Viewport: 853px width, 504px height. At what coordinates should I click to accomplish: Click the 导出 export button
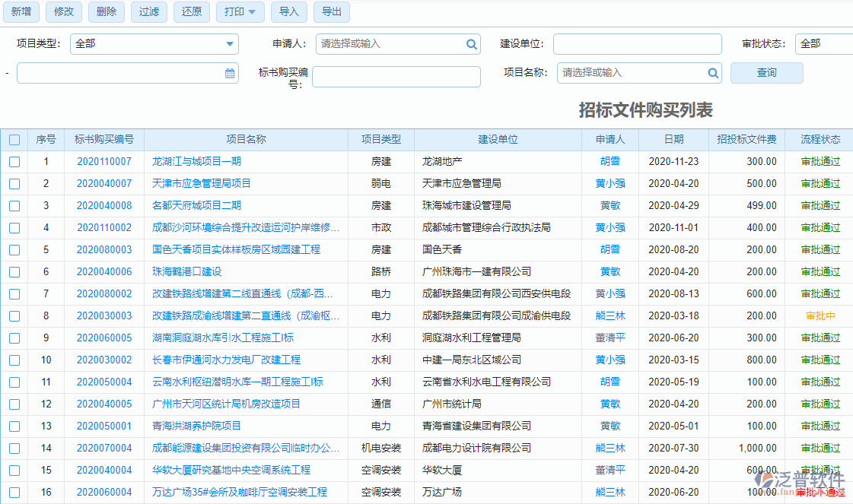(x=331, y=12)
